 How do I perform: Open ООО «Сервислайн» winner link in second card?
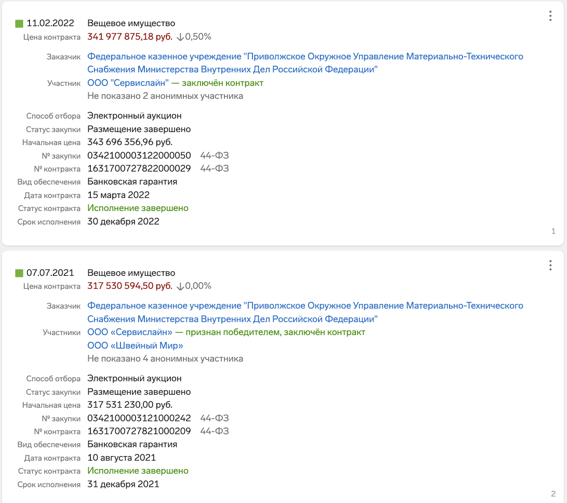point(130,332)
